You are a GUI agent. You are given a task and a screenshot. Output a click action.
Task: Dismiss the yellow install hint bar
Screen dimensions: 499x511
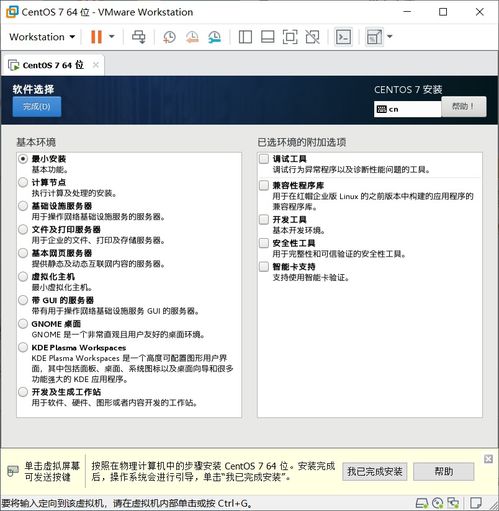pyautogui.click(x=488, y=459)
